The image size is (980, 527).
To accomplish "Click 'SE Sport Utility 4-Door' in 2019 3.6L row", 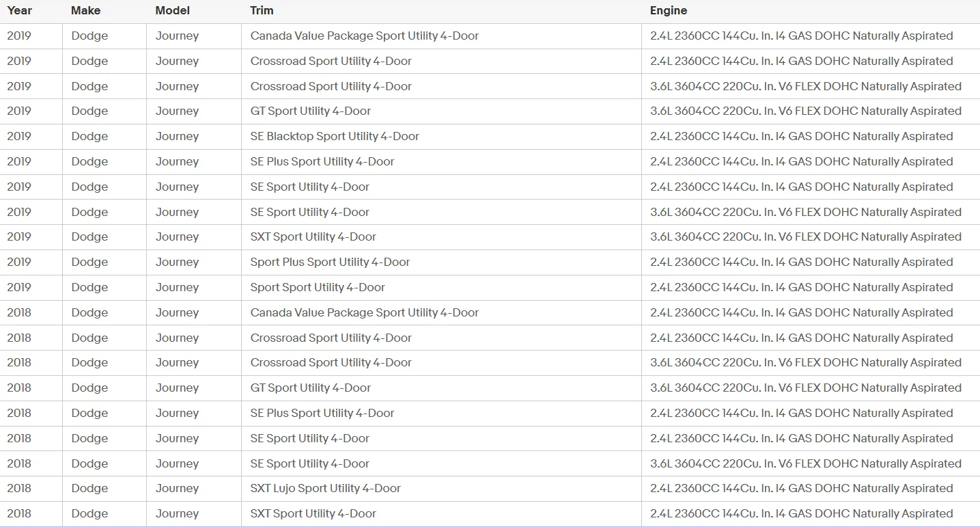I will [310, 212].
